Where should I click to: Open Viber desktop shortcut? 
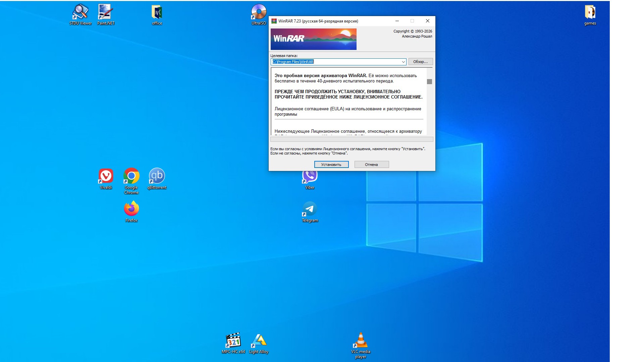click(x=310, y=180)
